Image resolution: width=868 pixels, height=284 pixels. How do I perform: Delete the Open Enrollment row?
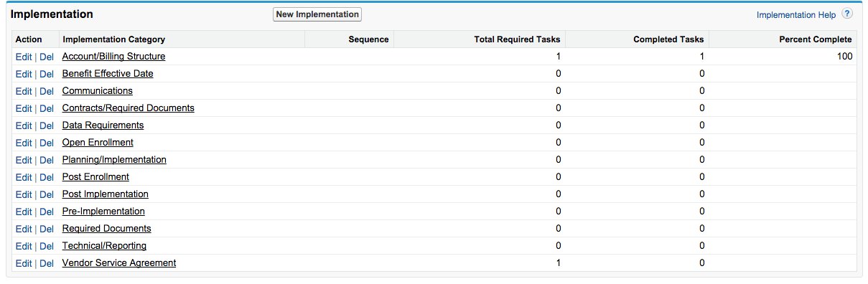pos(46,143)
